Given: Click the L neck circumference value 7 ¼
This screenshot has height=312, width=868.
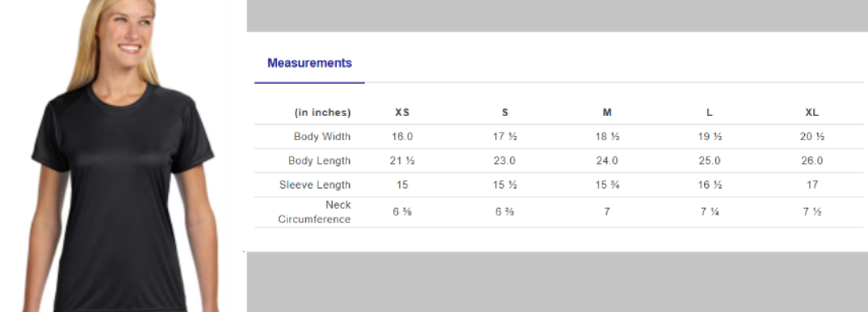Looking at the screenshot, I should point(710,212).
